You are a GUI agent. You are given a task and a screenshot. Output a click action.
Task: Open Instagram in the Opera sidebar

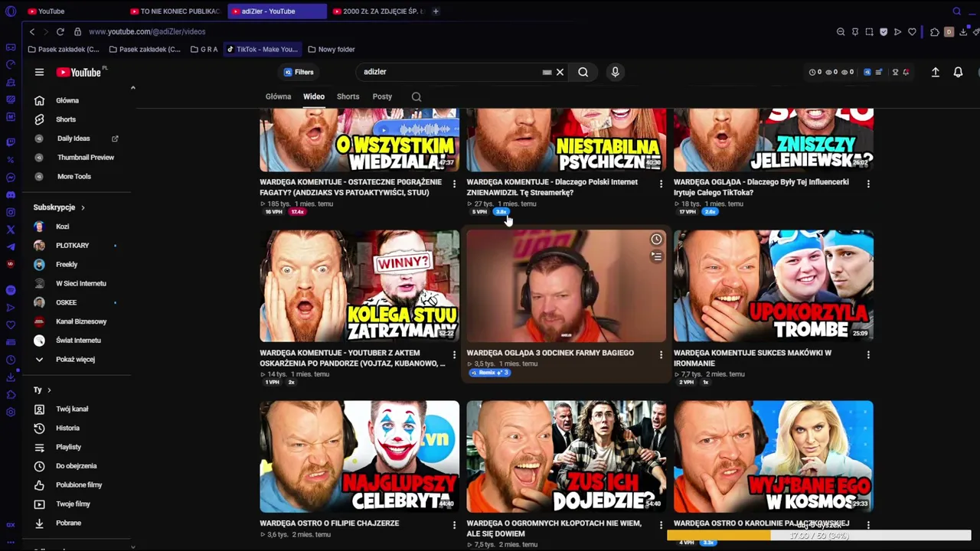[11, 212]
